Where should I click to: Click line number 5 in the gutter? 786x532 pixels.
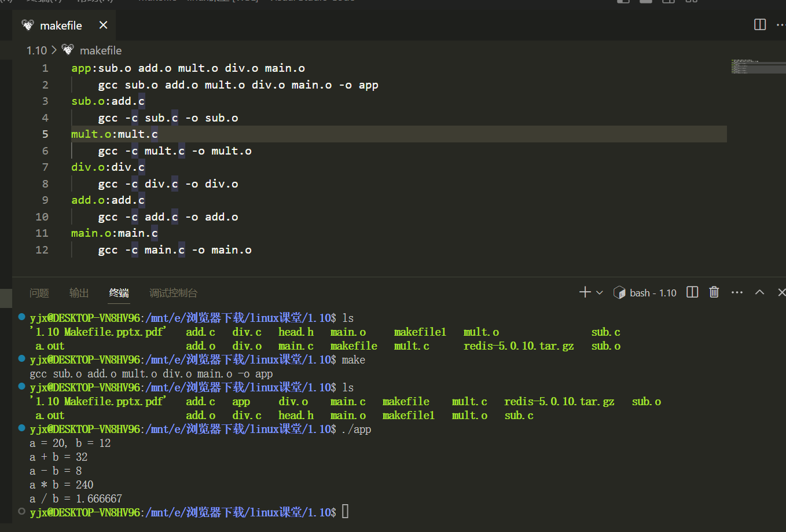tap(45, 134)
